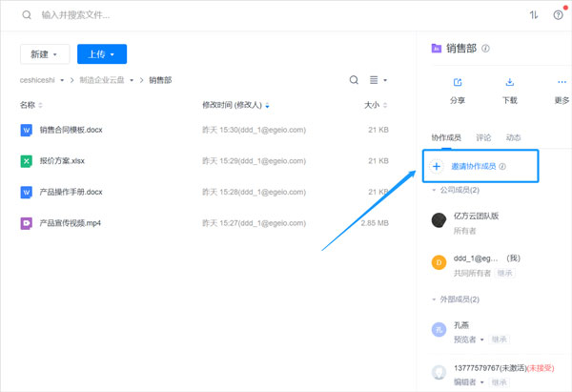Open the list view mode dropdown
Viewport: 572px width, 392px height.
pyautogui.click(x=378, y=80)
